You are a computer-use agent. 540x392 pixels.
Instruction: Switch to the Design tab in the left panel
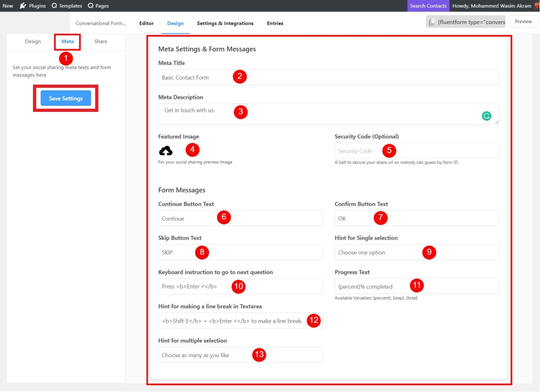(32, 41)
